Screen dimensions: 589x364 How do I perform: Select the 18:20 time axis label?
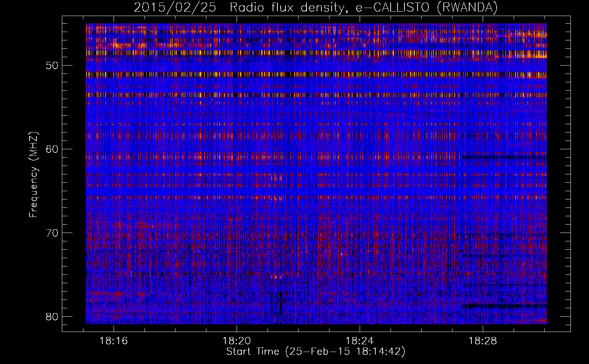click(x=237, y=341)
